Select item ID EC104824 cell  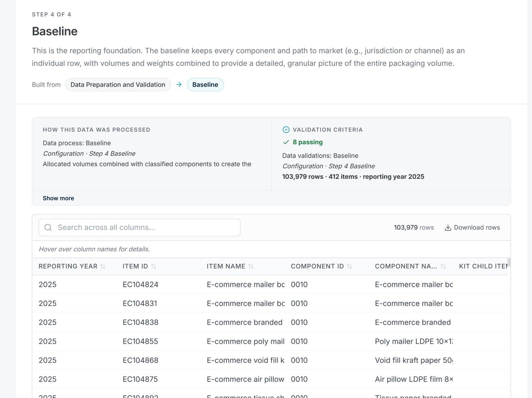[141, 284]
